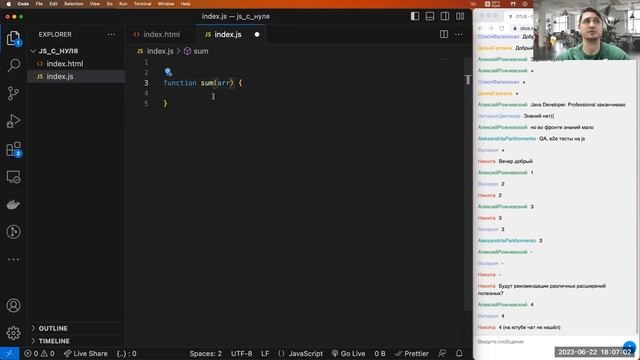The height and width of the screenshot is (360, 640).
Task: Open index.html in the explorer tree
Action: pyautogui.click(x=76, y=64)
